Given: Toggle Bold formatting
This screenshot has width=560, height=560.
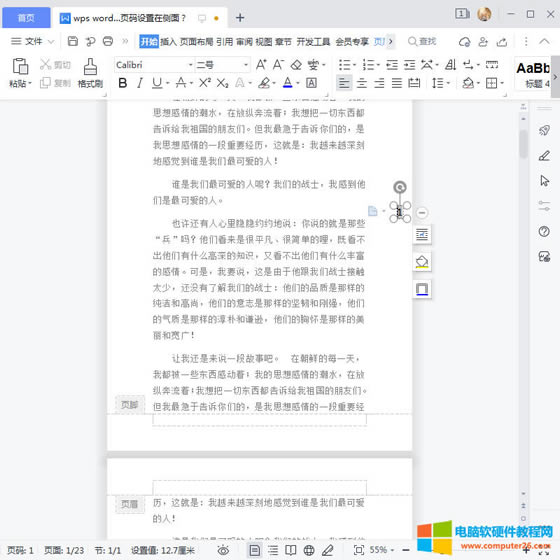Looking at the screenshot, I should (122, 83).
